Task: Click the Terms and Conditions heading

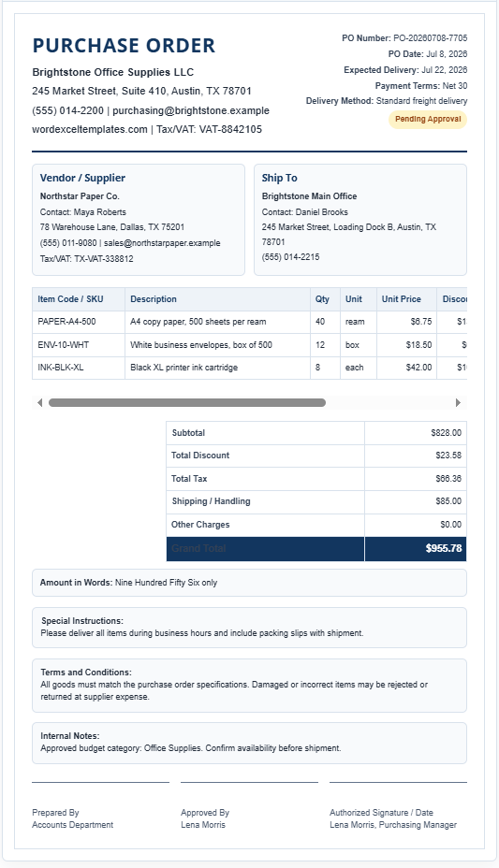Action: 86,672
